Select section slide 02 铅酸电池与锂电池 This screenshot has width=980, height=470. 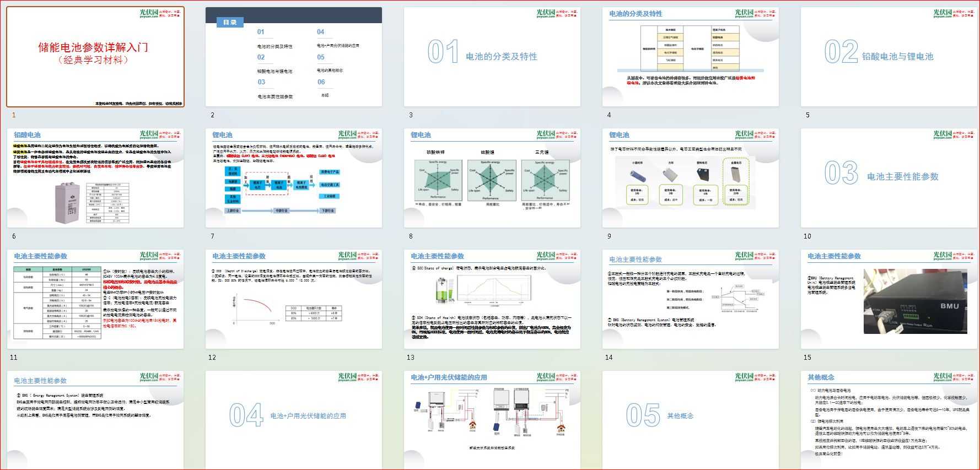pyautogui.click(x=889, y=57)
